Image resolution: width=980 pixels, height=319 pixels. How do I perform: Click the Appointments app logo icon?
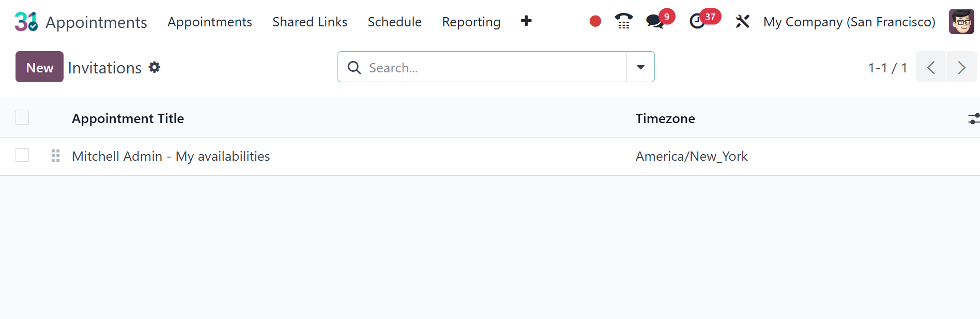(26, 22)
